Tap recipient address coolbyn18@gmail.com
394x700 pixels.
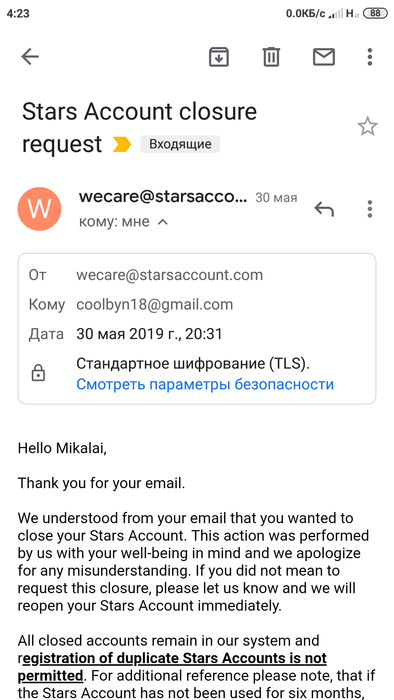[154, 304]
